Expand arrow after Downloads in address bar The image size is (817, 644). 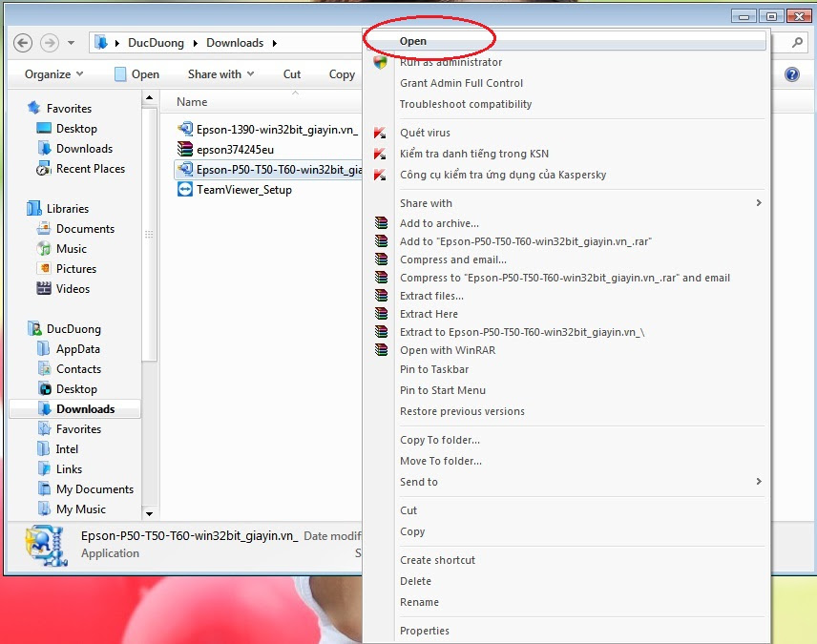point(275,43)
